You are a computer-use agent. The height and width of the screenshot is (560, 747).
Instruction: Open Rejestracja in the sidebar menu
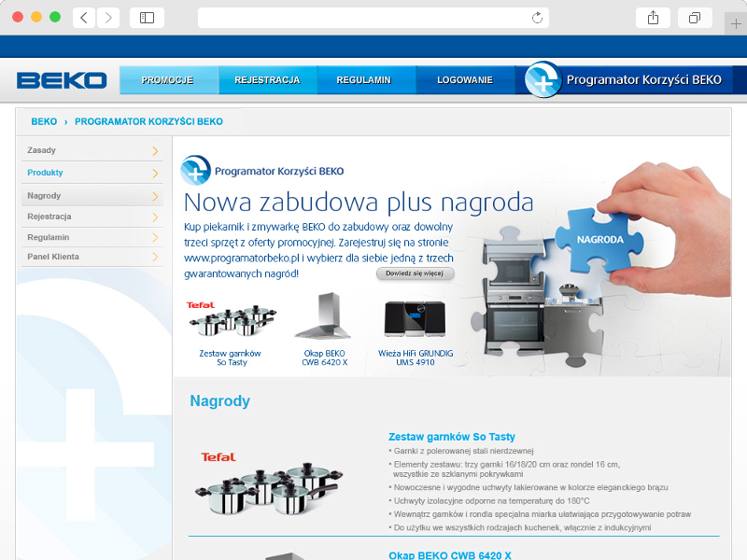click(x=92, y=217)
